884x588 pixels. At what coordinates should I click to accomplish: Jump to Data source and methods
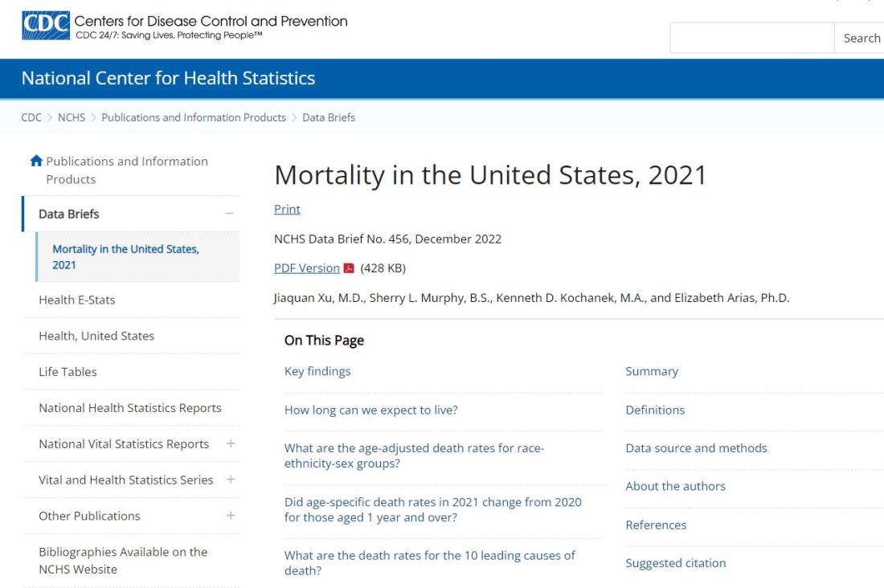(696, 447)
